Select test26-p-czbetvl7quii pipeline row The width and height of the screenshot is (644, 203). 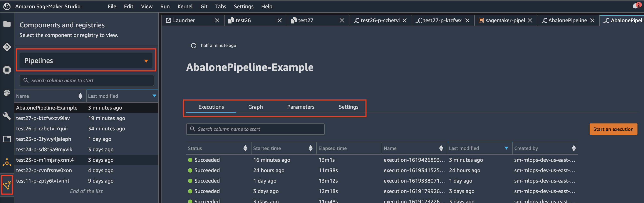coord(86,129)
